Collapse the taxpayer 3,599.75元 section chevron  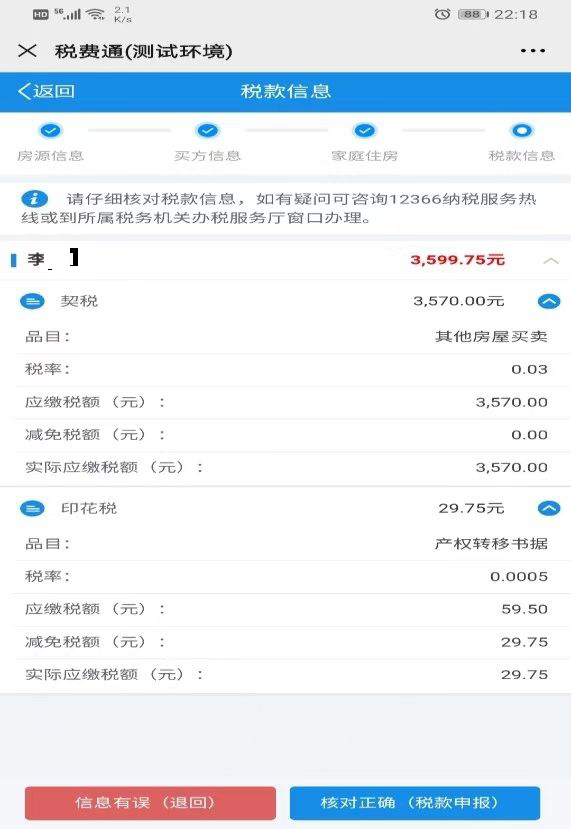tap(551, 260)
